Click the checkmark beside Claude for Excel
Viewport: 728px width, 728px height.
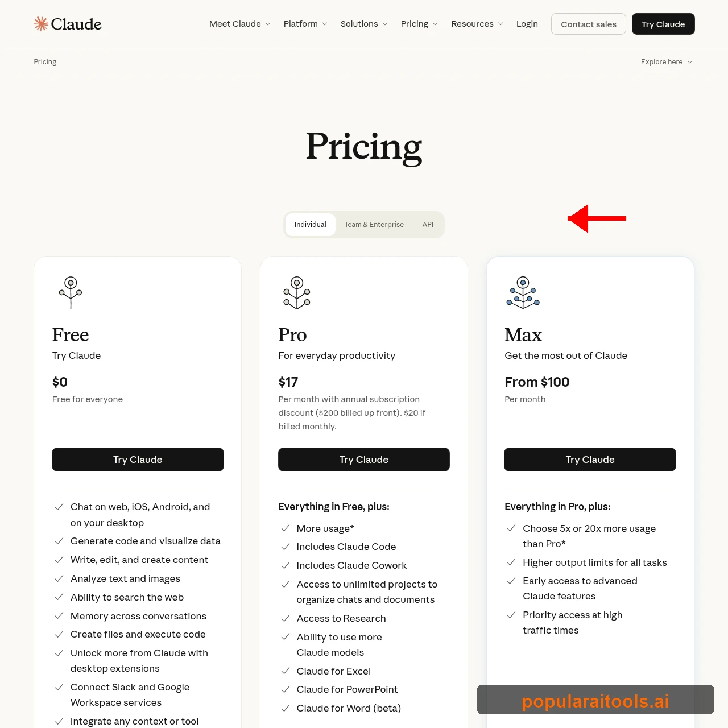click(286, 671)
